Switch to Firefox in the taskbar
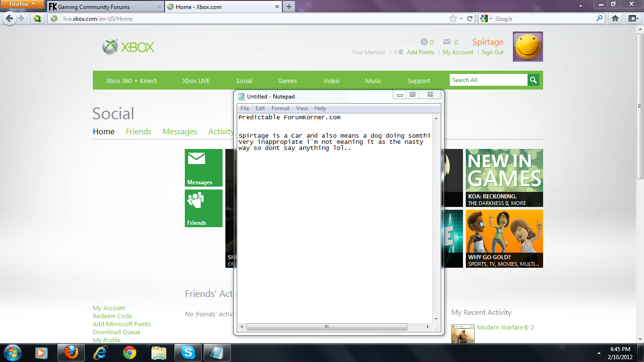Viewport: 644px width, 362px height. tap(71, 353)
